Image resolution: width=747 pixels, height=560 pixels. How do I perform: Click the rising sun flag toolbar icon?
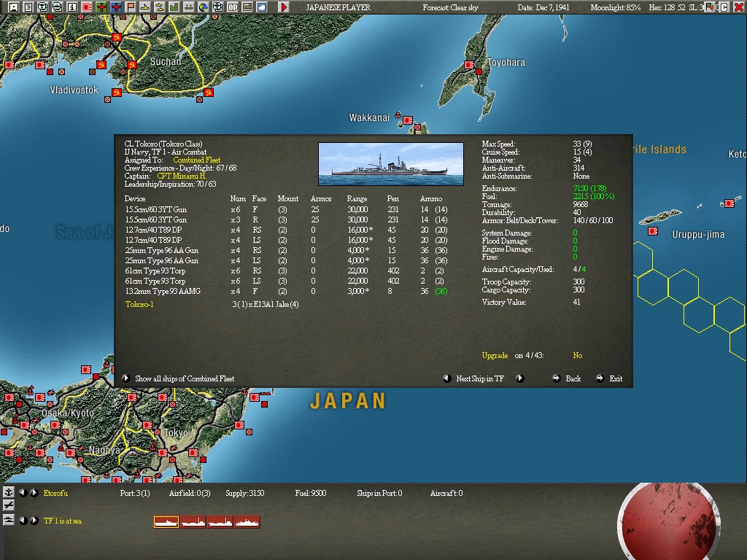point(87,7)
